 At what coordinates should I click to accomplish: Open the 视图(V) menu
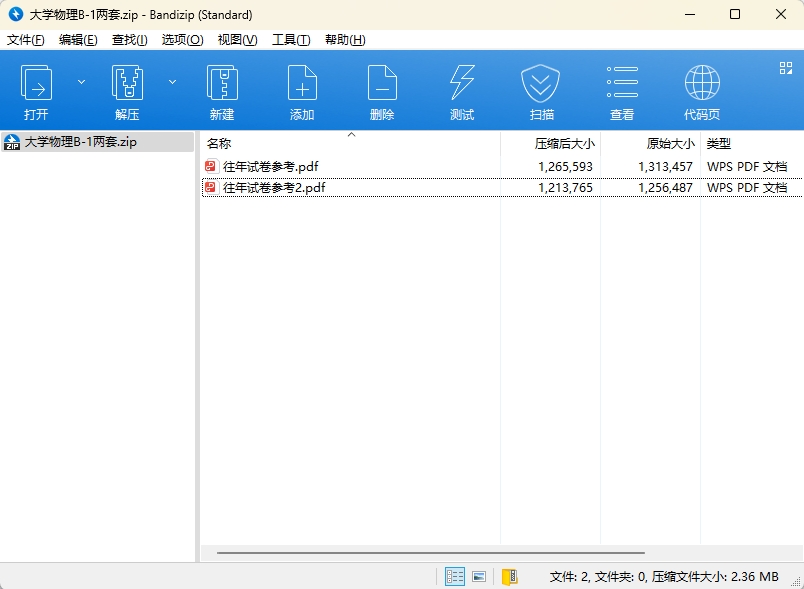pyautogui.click(x=237, y=40)
